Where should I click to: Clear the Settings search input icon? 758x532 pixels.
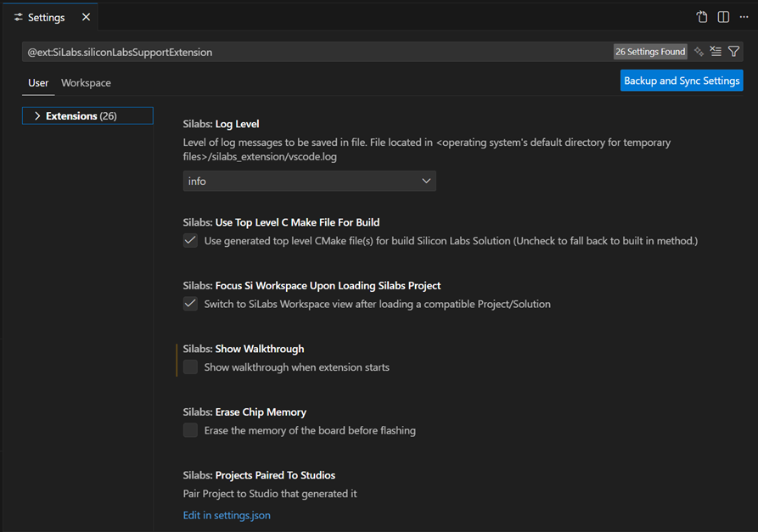click(x=716, y=51)
